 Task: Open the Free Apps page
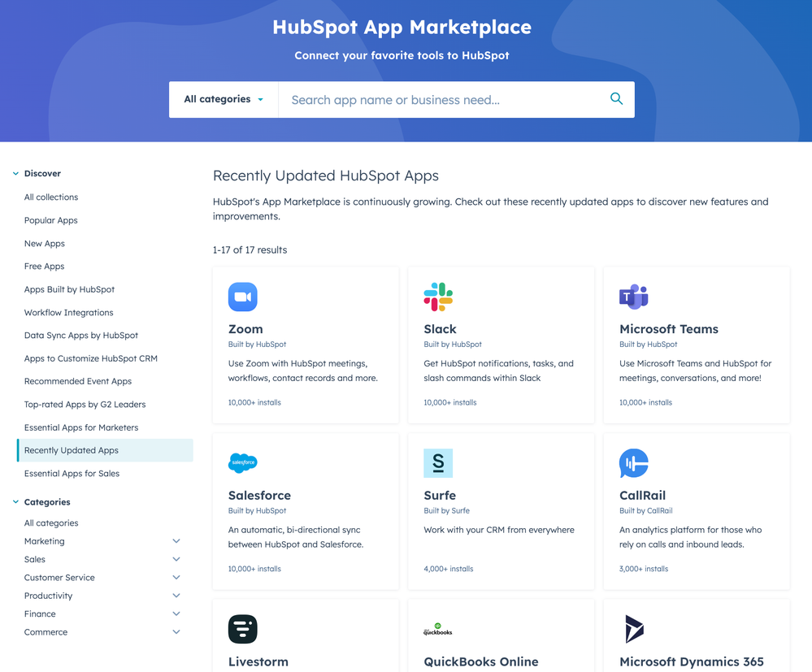point(42,266)
